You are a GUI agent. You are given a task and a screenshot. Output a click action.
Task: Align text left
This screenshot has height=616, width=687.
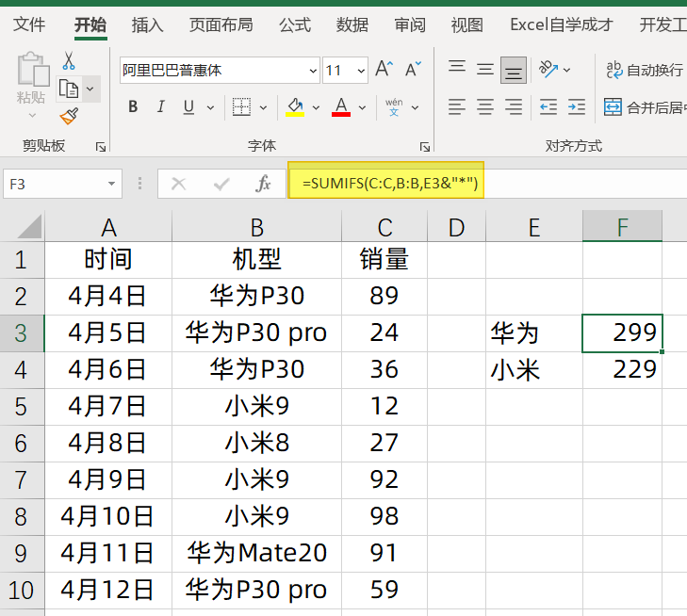[457, 106]
